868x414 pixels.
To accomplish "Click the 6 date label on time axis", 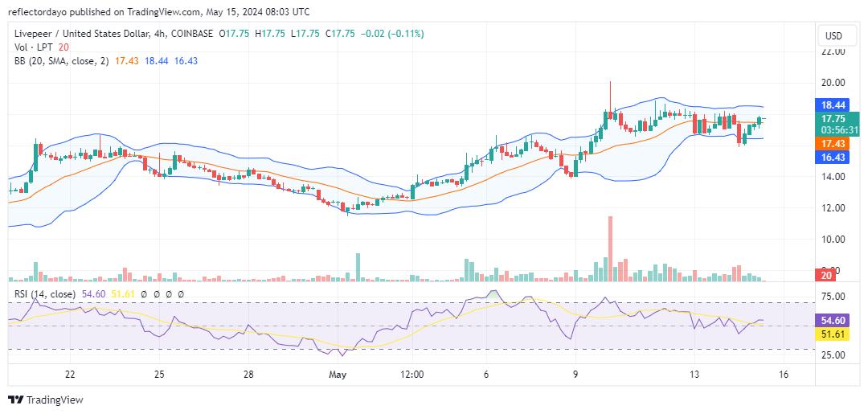I will coord(486,374).
